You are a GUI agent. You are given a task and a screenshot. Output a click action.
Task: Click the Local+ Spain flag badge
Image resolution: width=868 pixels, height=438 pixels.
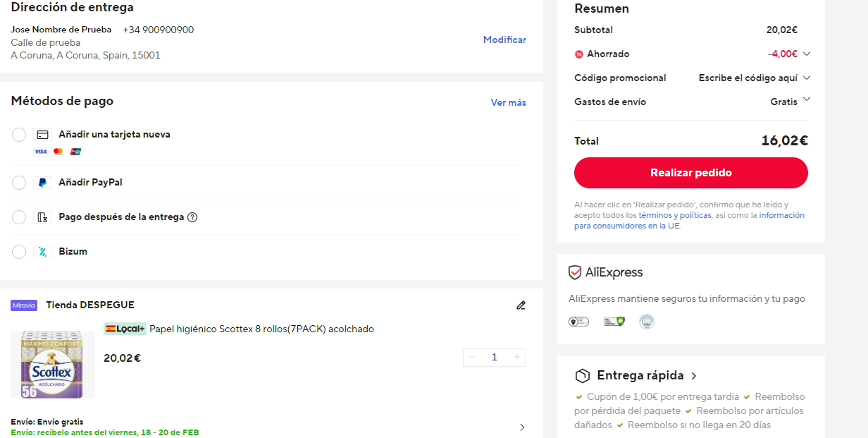point(125,329)
